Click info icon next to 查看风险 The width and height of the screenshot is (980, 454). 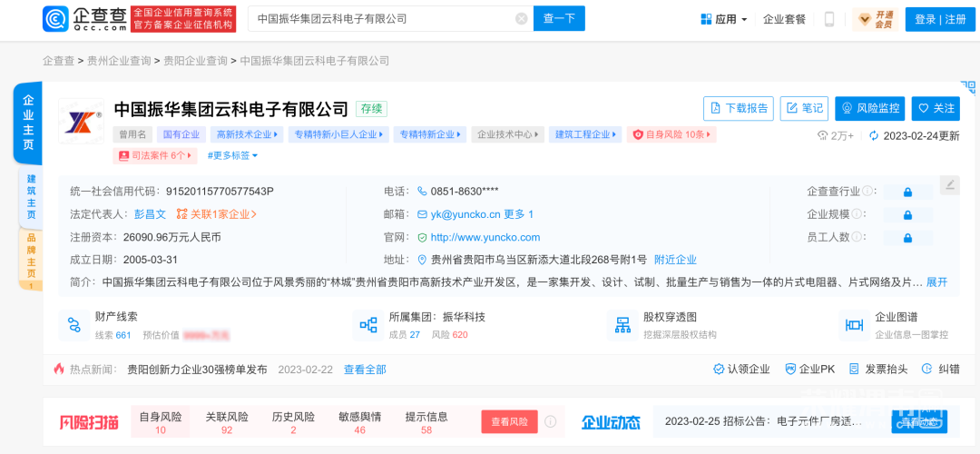550,422
